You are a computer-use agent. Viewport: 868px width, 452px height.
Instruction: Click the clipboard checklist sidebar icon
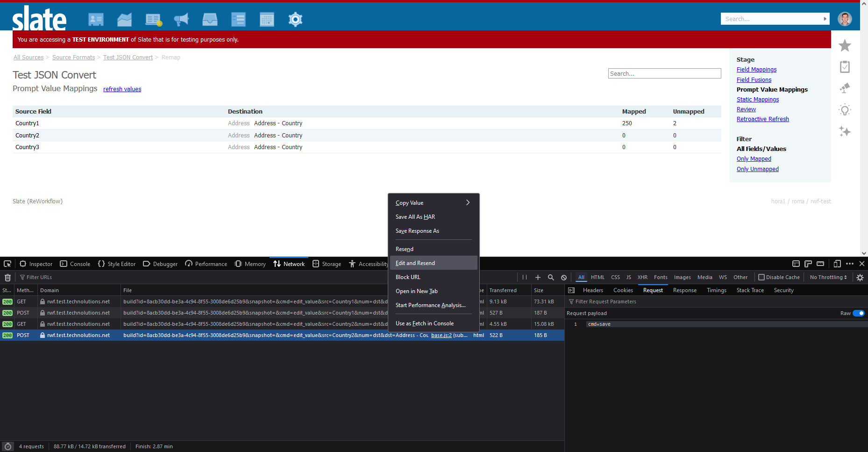click(845, 67)
